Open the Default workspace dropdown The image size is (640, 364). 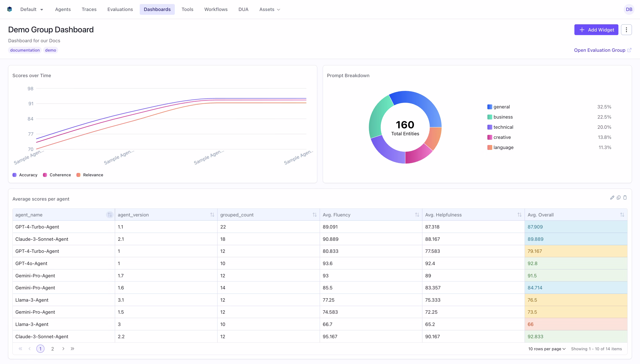pos(32,9)
